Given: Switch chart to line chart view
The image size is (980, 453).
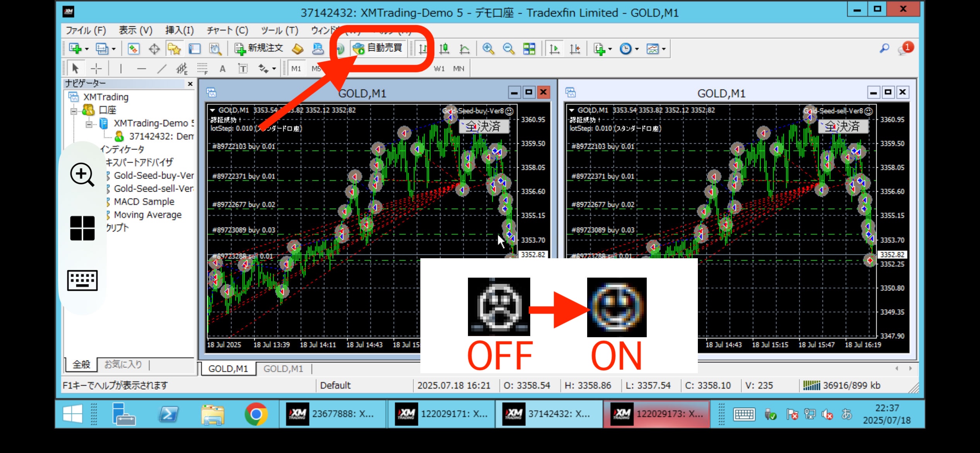Looking at the screenshot, I should tap(464, 49).
